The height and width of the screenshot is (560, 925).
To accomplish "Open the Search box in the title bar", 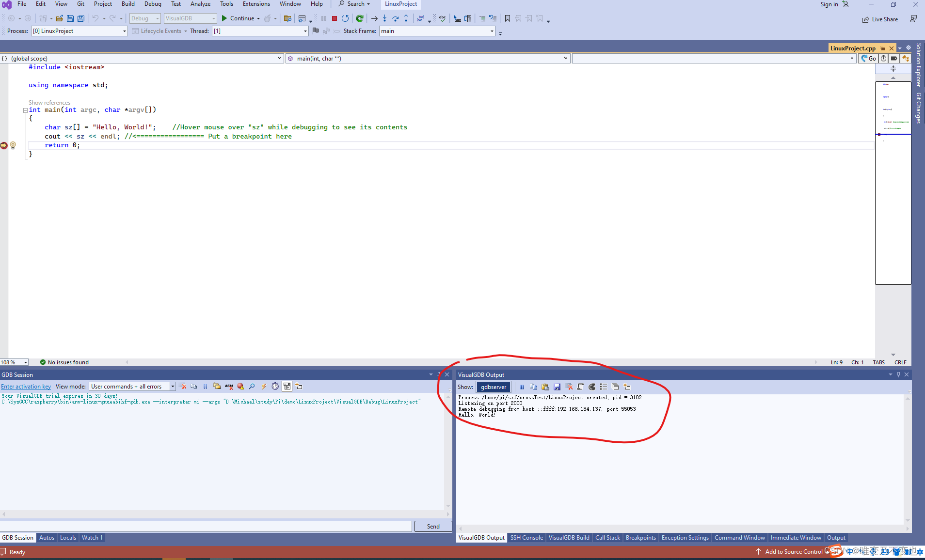I will [x=354, y=4].
